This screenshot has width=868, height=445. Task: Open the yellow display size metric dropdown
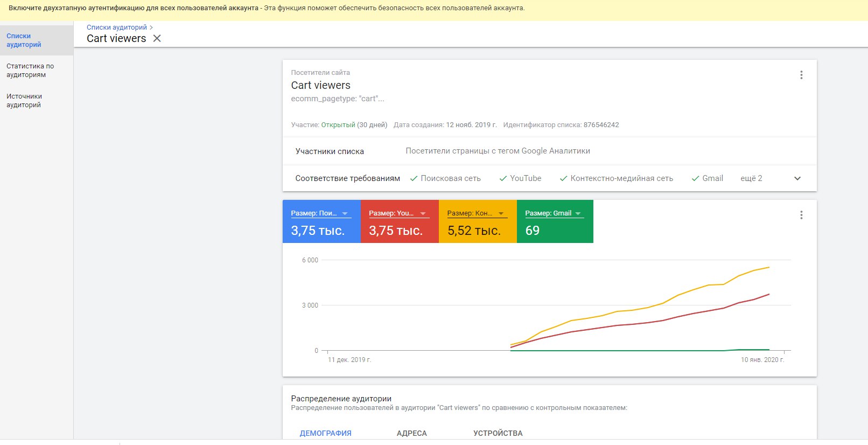[477, 213]
